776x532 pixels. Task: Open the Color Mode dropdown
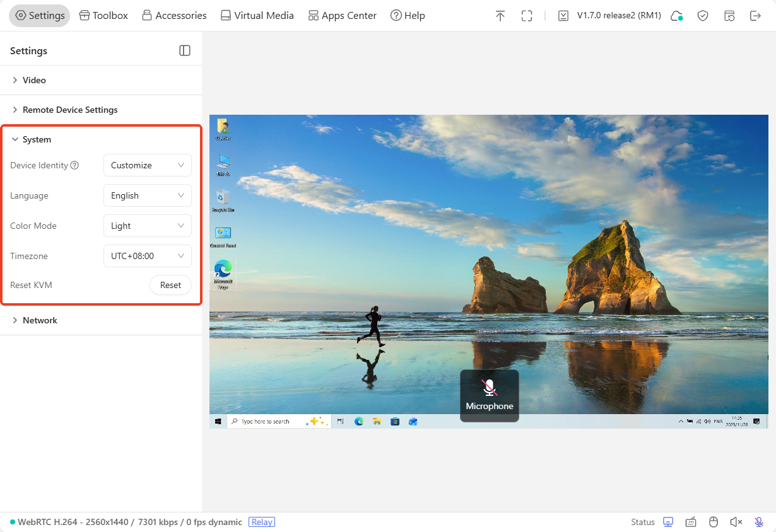click(x=147, y=226)
